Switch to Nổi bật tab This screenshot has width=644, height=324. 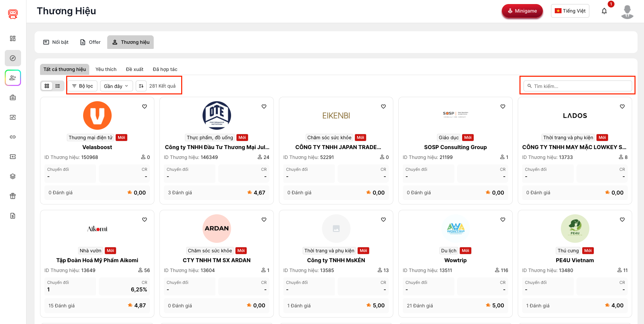56,42
